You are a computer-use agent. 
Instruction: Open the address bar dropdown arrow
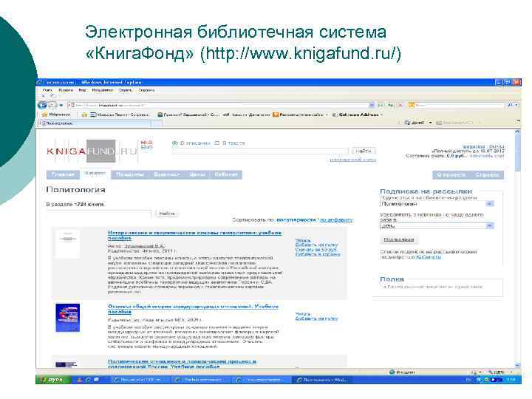pos(372,105)
